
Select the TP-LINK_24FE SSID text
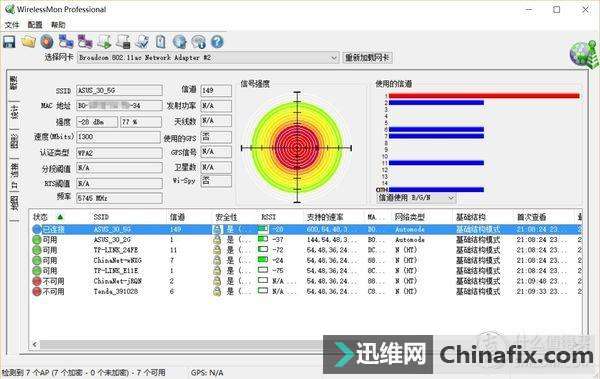pos(116,250)
